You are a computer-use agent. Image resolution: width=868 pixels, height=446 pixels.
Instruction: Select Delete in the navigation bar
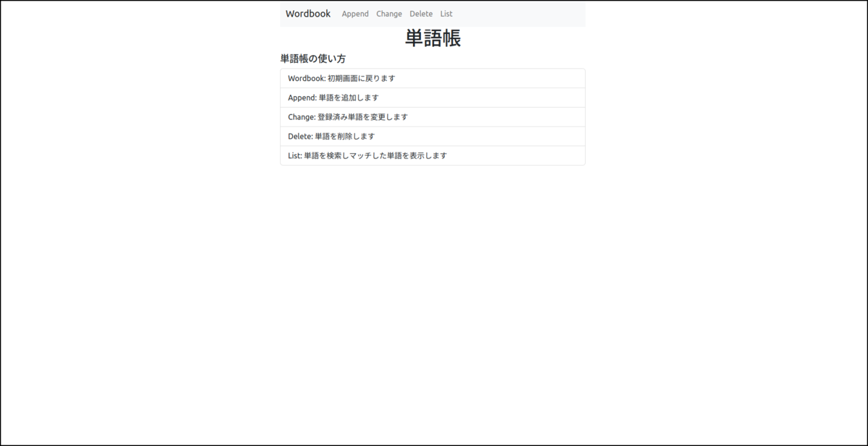421,14
